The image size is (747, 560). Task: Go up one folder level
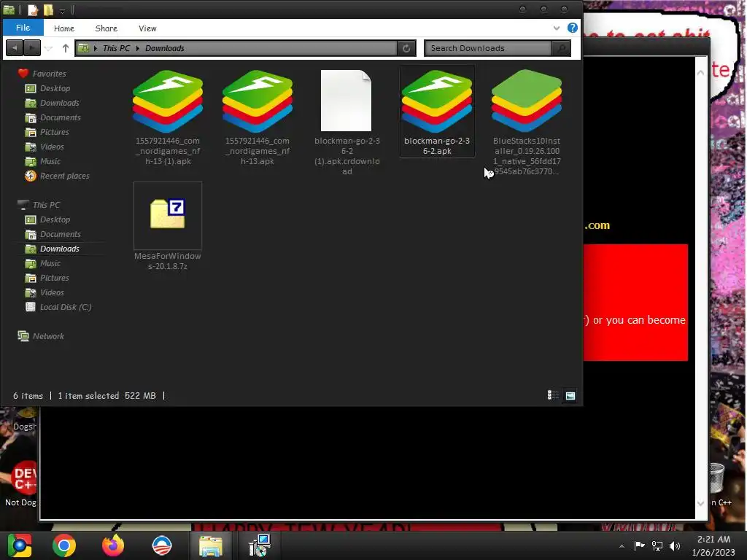tap(65, 48)
